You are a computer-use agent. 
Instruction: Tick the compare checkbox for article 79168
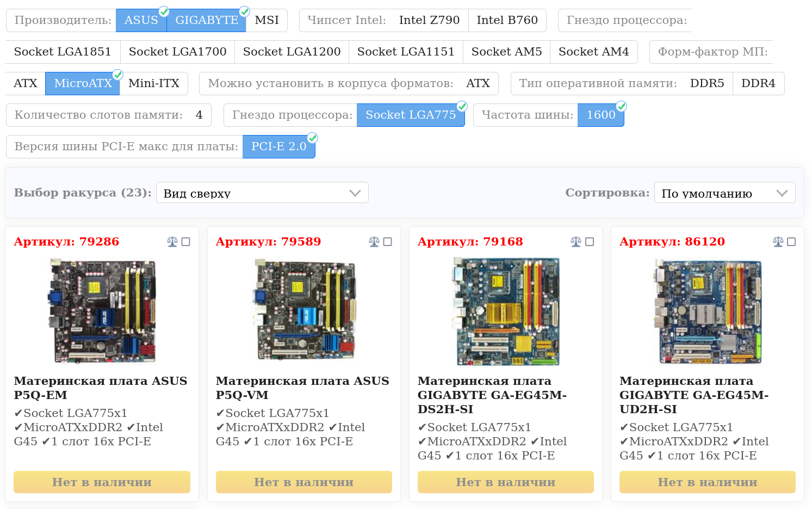(590, 242)
